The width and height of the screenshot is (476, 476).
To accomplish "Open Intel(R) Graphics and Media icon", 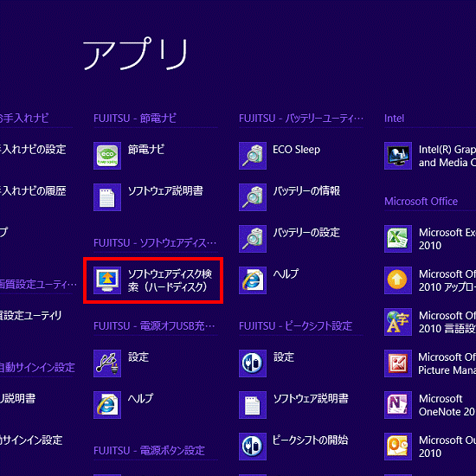I will tap(398, 156).
